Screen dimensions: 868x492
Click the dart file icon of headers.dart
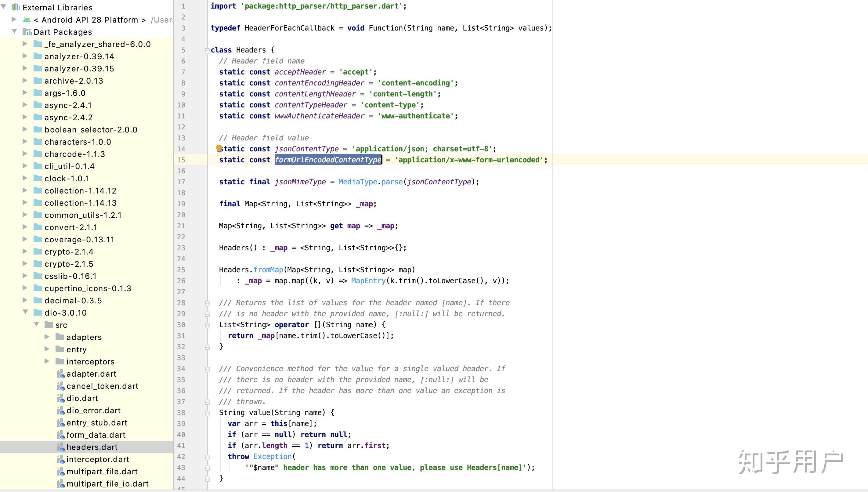pyautogui.click(x=61, y=447)
